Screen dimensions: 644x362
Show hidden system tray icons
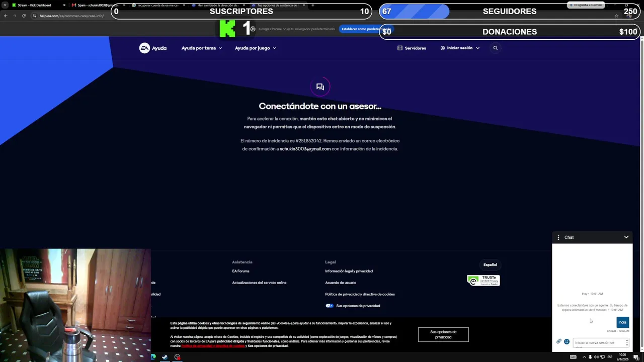(x=584, y=357)
